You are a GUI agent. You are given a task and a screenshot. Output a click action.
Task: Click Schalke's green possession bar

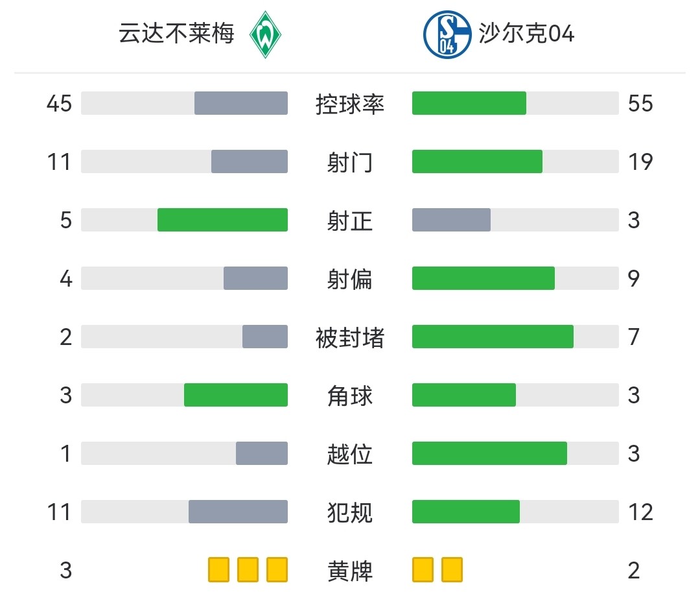[469, 103]
